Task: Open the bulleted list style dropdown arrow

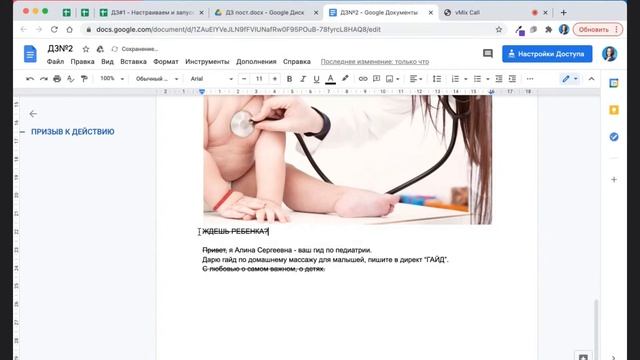Action: [x=488, y=79]
